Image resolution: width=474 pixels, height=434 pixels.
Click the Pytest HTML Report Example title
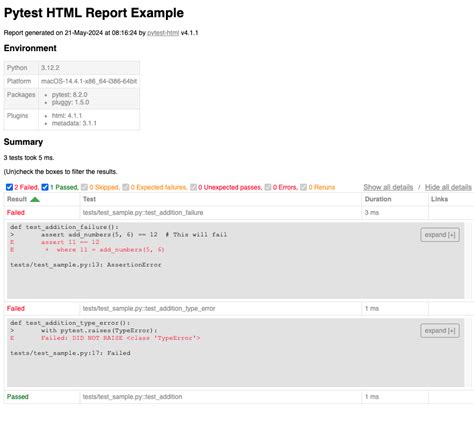point(94,13)
